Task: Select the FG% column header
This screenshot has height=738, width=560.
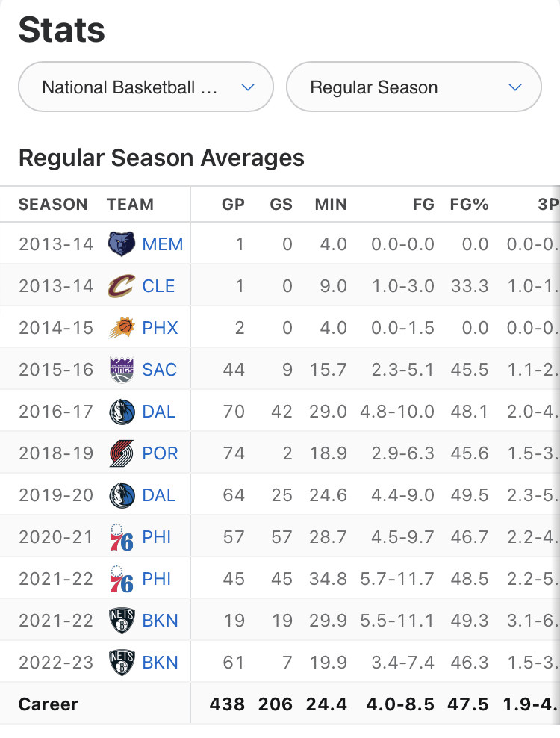Action: [469, 204]
